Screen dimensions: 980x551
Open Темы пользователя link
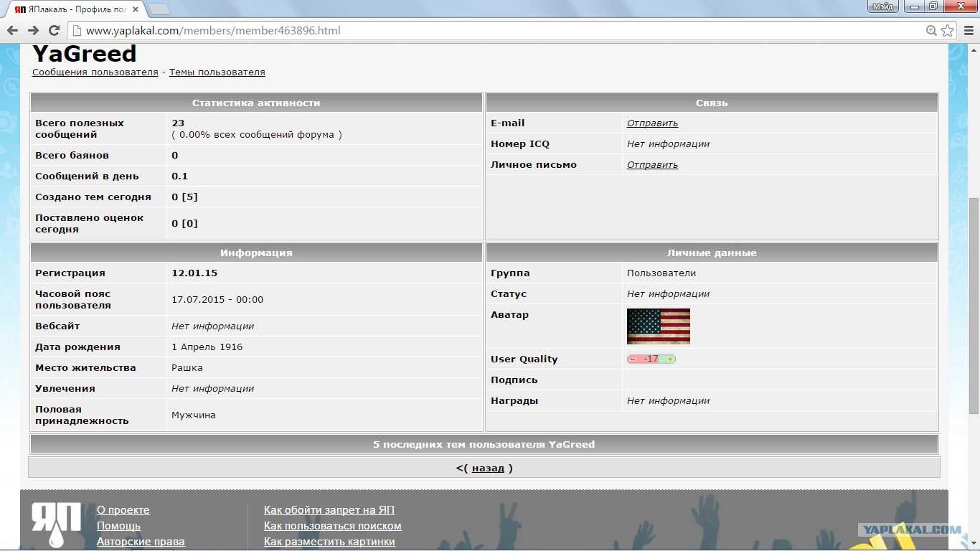click(217, 72)
